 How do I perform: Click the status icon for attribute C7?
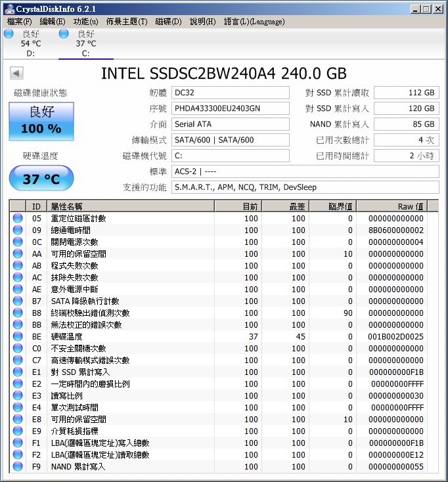coord(18,360)
